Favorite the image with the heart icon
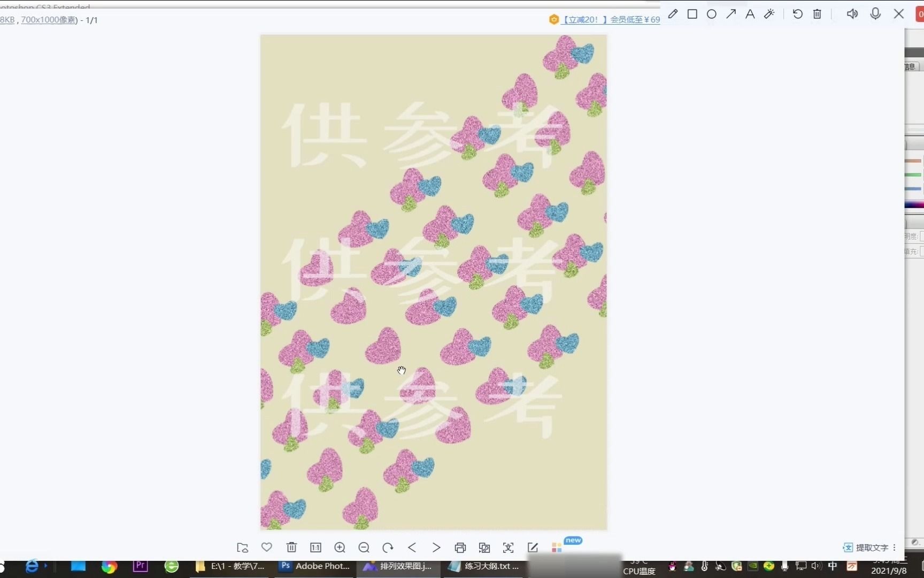 click(266, 547)
